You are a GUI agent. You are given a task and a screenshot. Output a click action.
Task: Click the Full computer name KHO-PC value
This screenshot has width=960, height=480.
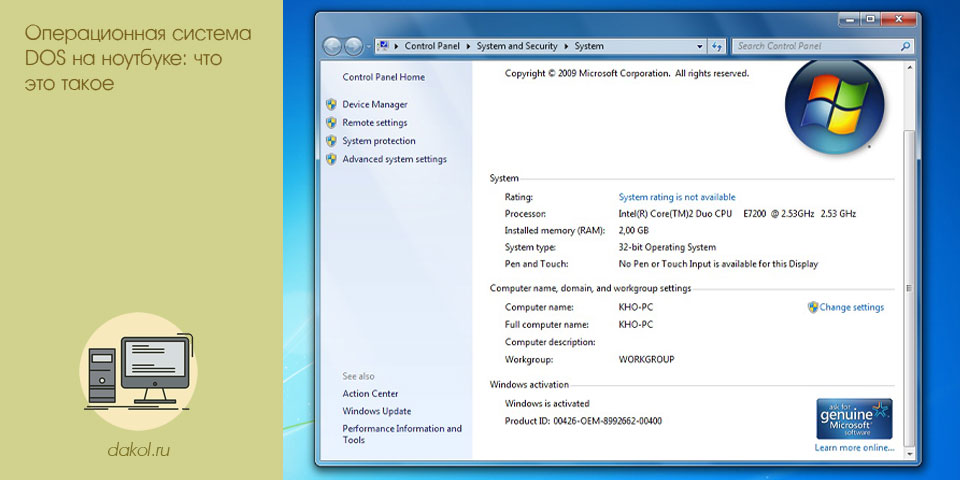point(636,324)
